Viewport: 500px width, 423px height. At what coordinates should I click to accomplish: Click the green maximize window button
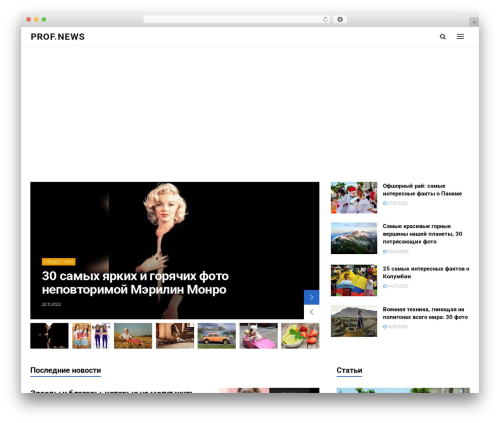pyautogui.click(x=44, y=19)
